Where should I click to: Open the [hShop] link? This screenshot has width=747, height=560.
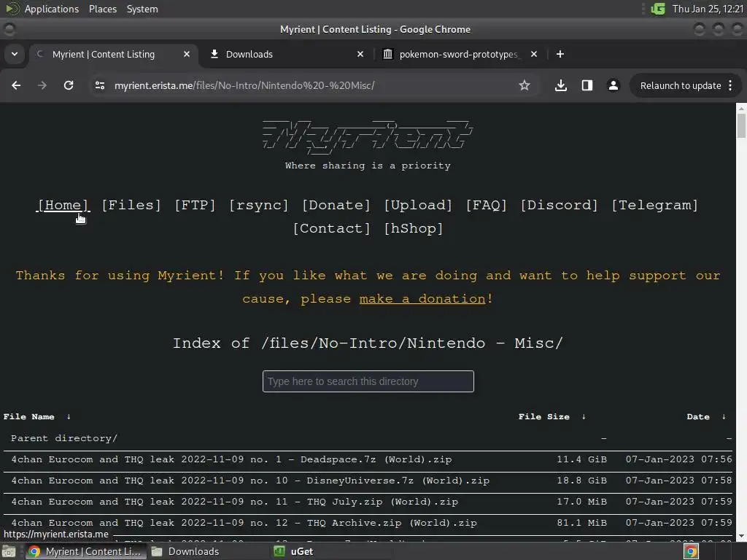[x=414, y=228]
